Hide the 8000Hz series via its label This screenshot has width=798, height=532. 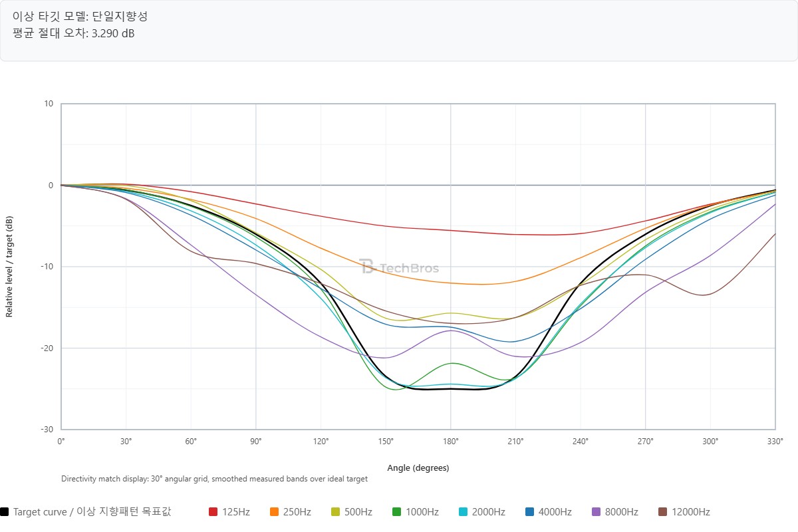coord(622,512)
